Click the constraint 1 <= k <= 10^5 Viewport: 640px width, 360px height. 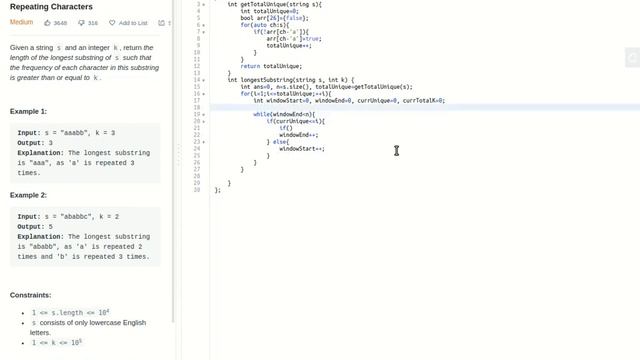(57, 342)
